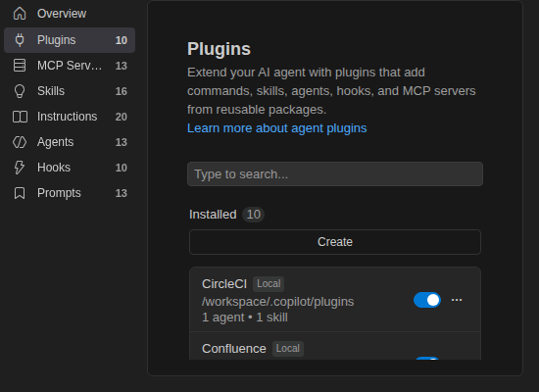Click the Prompts bookmark icon
Viewport: 539px width, 392px height.
[20, 193]
